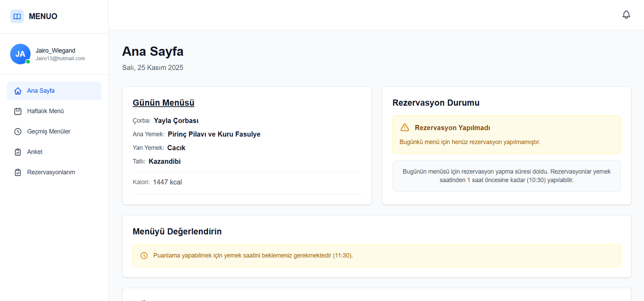This screenshot has height=301, width=644.
Task: Click the Jairo_Wiegand username
Action: (55, 50)
